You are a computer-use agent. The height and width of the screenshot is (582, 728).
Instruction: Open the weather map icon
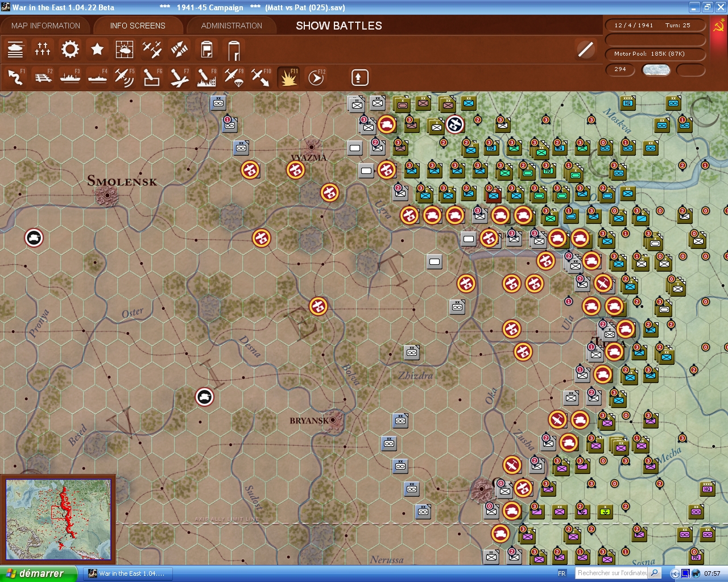125,49
